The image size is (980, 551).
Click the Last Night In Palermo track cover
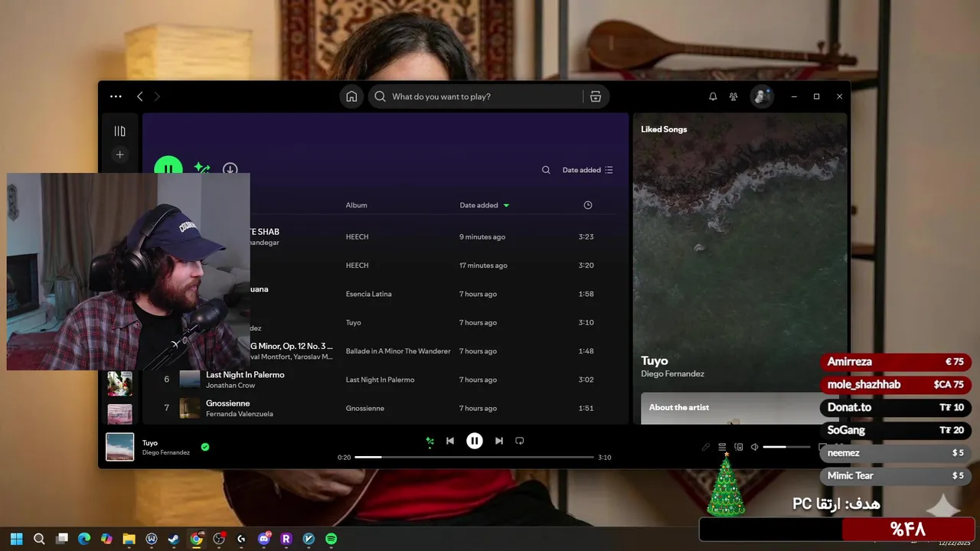click(x=190, y=380)
